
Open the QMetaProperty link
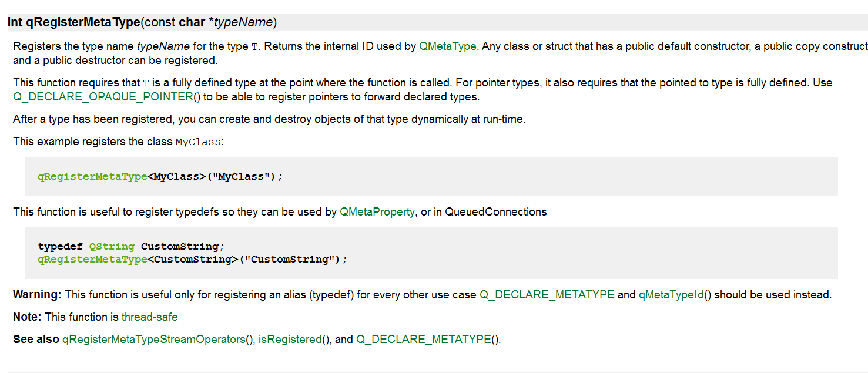click(x=377, y=212)
